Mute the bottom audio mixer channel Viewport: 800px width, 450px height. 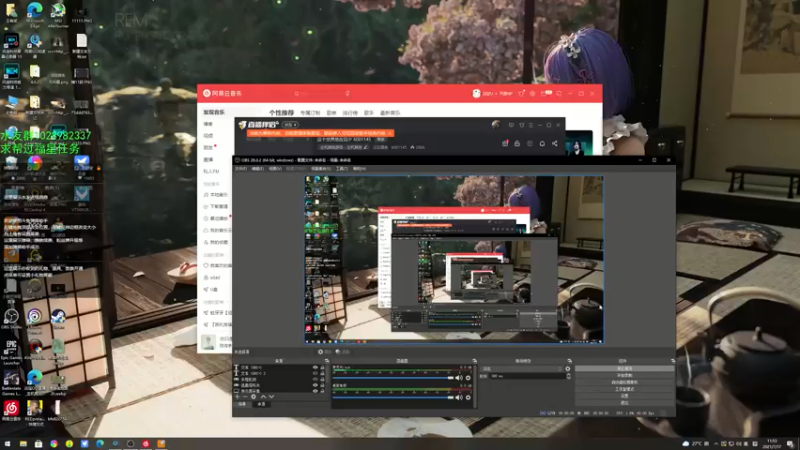[x=459, y=397]
